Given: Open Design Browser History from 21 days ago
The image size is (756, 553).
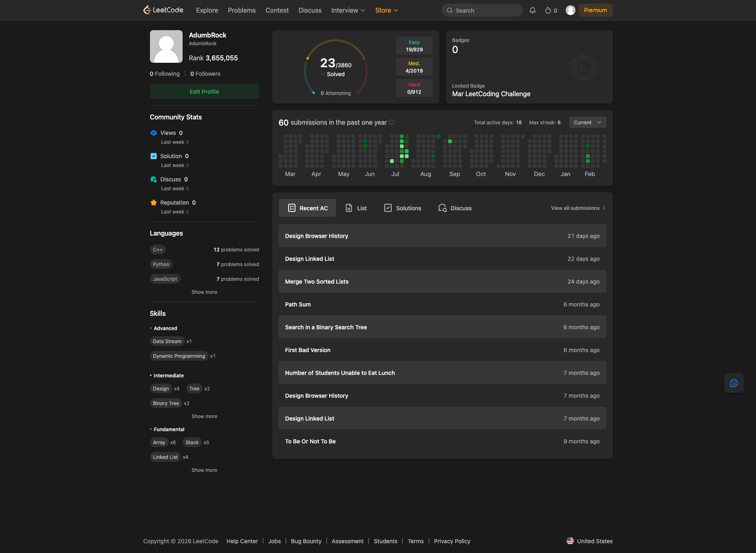Looking at the screenshot, I should click(x=443, y=236).
